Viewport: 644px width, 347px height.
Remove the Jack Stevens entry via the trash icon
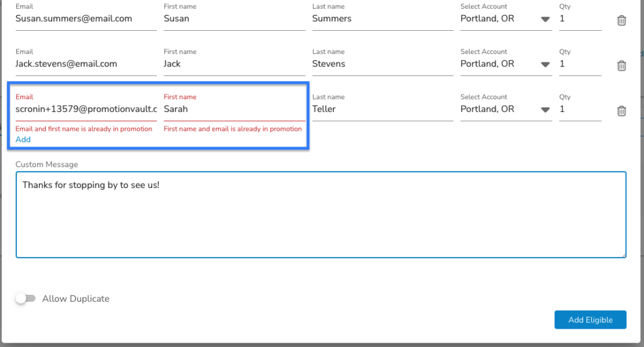[621, 66]
